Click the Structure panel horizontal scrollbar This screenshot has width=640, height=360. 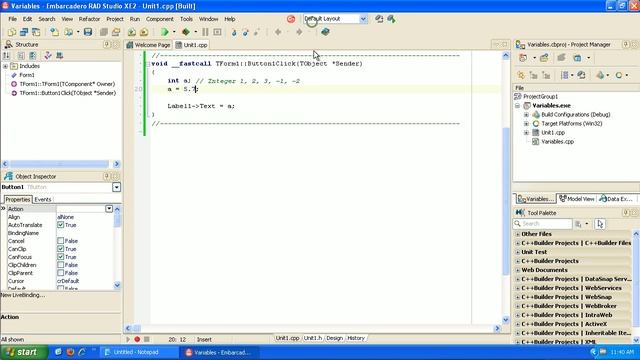click(60, 164)
